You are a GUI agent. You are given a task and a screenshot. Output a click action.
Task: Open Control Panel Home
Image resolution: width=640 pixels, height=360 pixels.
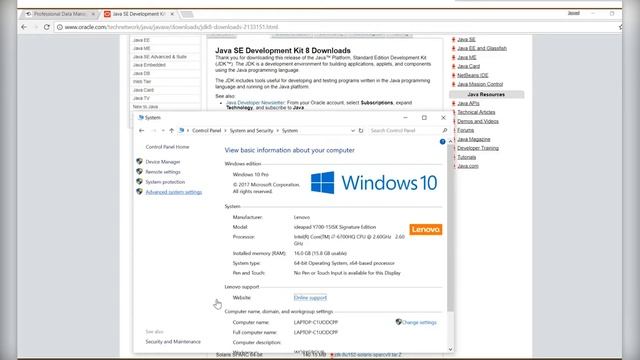(x=167, y=147)
